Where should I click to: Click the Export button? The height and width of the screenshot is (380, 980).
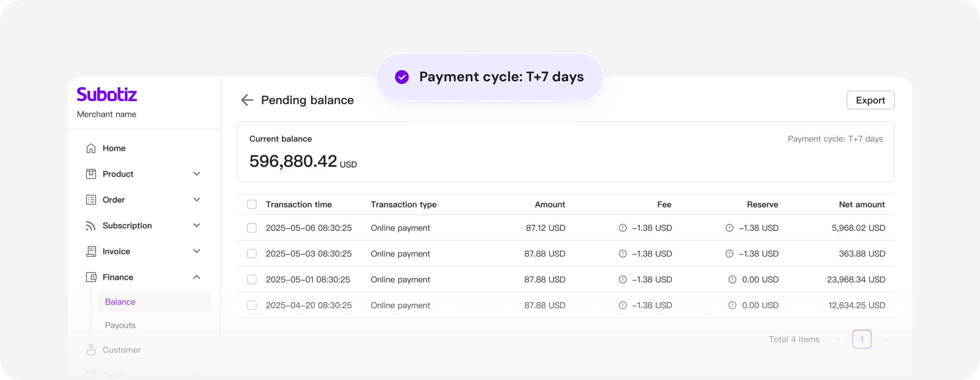pyautogui.click(x=871, y=100)
